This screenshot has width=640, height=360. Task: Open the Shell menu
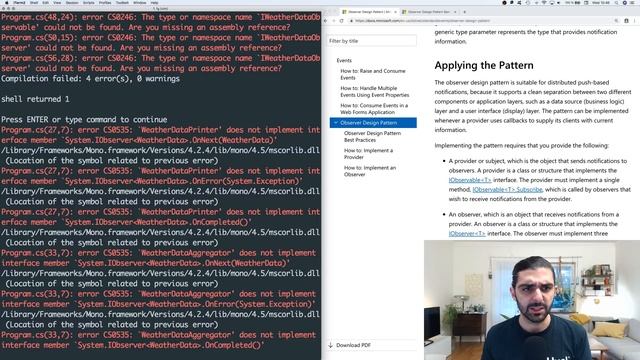(34, 2)
